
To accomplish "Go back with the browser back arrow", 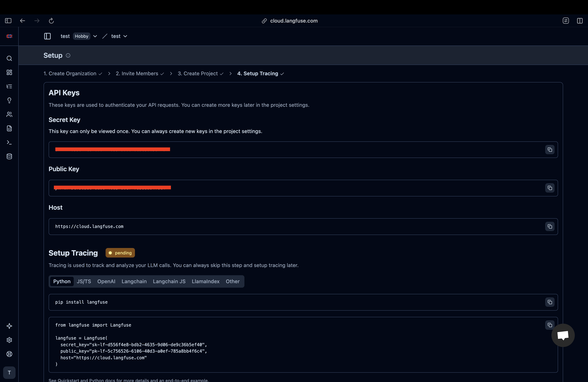I will [23, 21].
